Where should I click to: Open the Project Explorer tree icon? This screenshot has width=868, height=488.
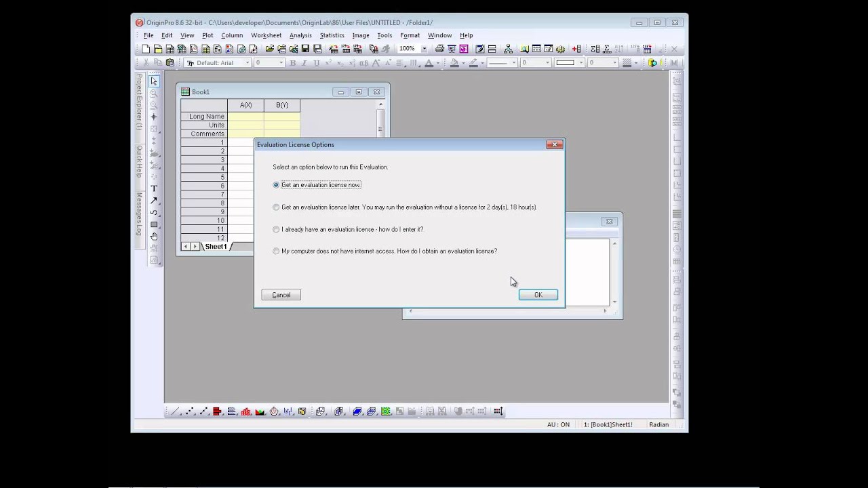tap(508, 49)
